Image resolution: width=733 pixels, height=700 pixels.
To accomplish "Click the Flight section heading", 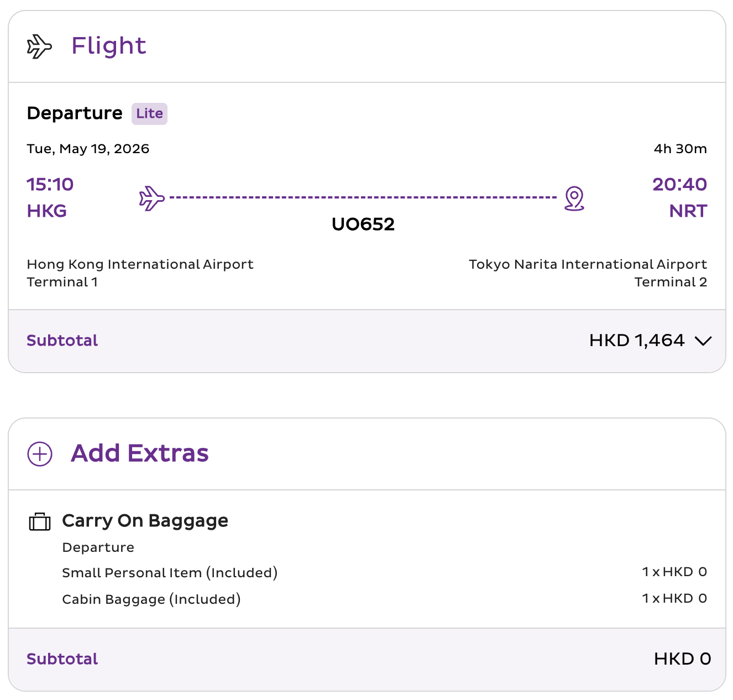I will (108, 46).
